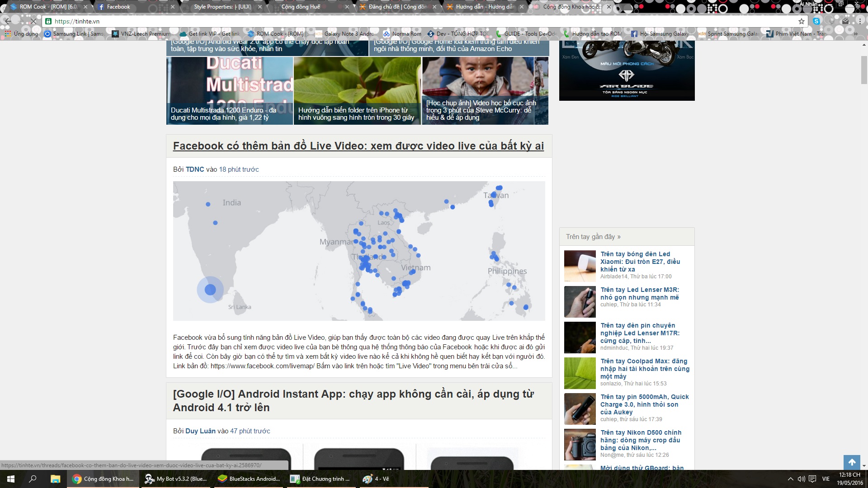Screen dimensions: 868x488
Task: Click the scroll-to-top arrow button
Action: tap(852, 462)
